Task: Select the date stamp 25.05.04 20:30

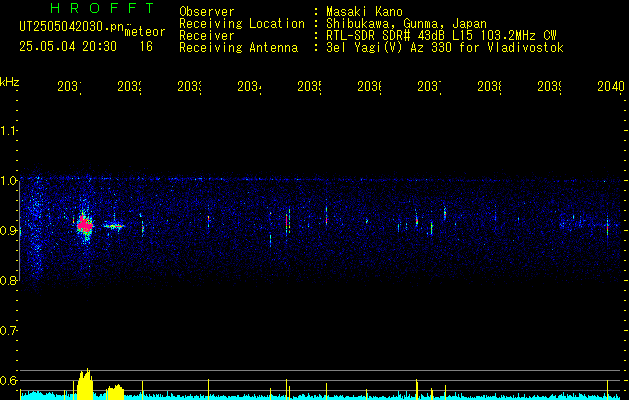Action: click(68, 47)
